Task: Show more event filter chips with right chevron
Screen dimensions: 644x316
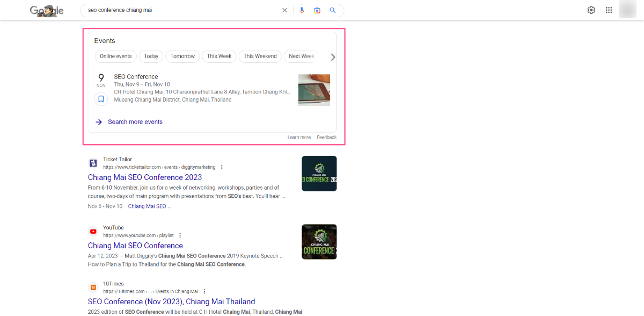Action: [333, 57]
